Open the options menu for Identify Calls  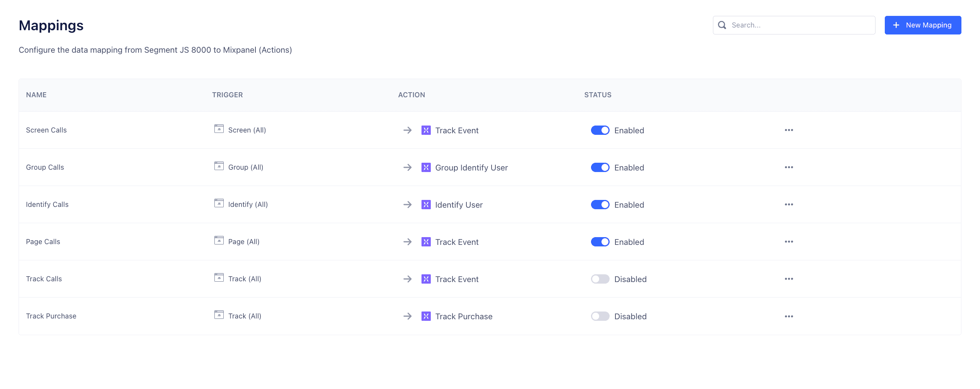[x=789, y=205]
